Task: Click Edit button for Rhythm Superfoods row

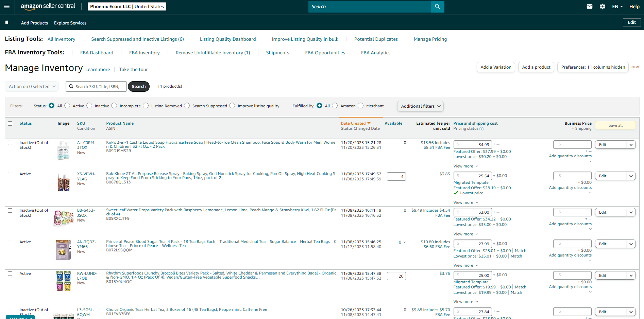Action: 611,276
